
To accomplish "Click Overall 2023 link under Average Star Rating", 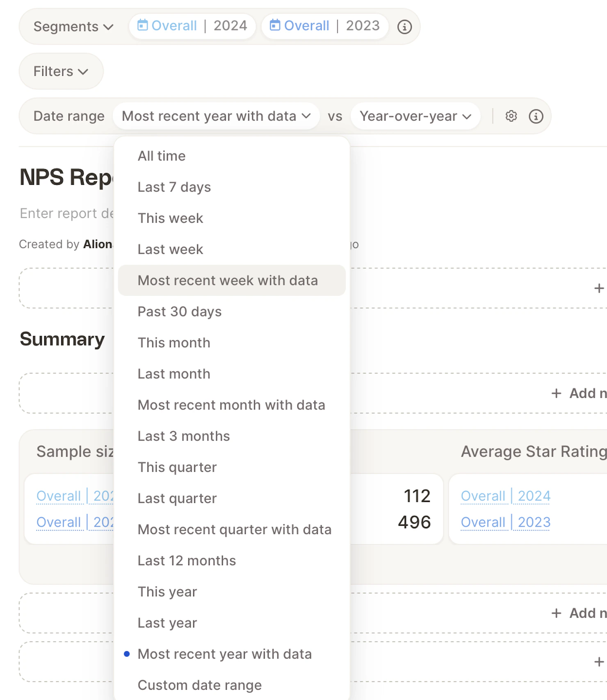I will coord(505,523).
